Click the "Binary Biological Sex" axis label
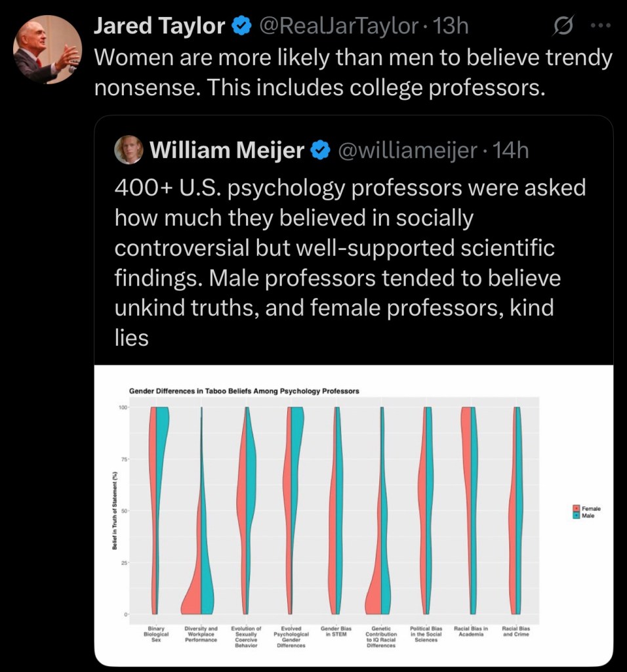The height and width of the screenshot is (672, 627). (x=156, y=635)
